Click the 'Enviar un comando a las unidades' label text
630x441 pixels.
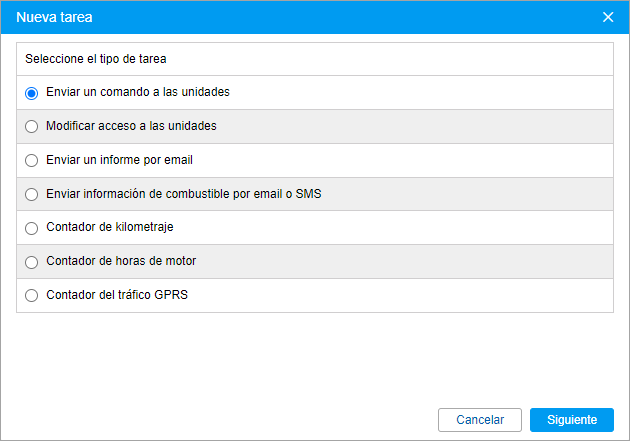click(x=138, y=92)
